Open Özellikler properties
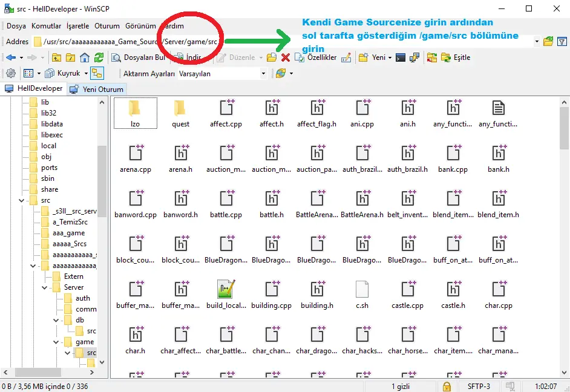Viewport: 570px width, 392px height. coord(315,57)
